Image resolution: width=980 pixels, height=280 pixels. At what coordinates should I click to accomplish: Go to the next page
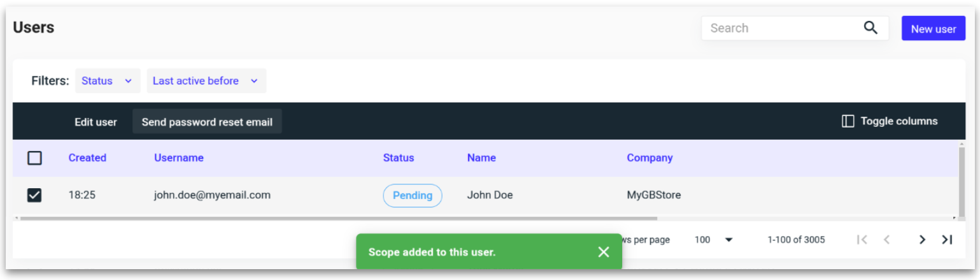[921, 240]
